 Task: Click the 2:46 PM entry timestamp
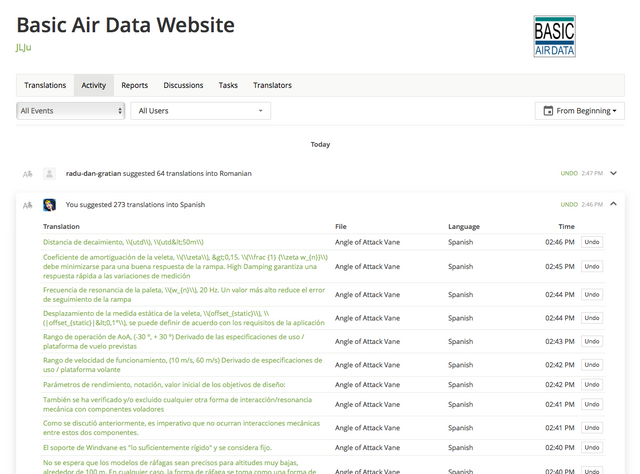[x=592, y=205]
